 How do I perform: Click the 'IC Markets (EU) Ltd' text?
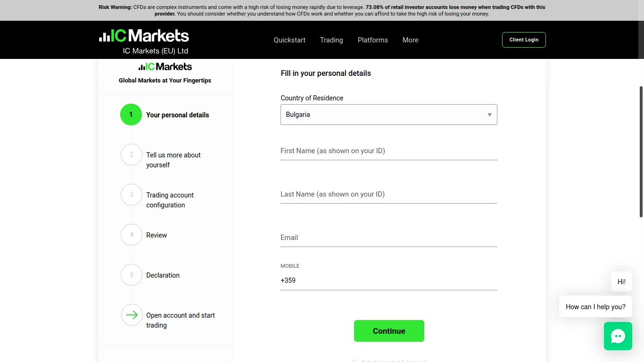tap(156, 51)
